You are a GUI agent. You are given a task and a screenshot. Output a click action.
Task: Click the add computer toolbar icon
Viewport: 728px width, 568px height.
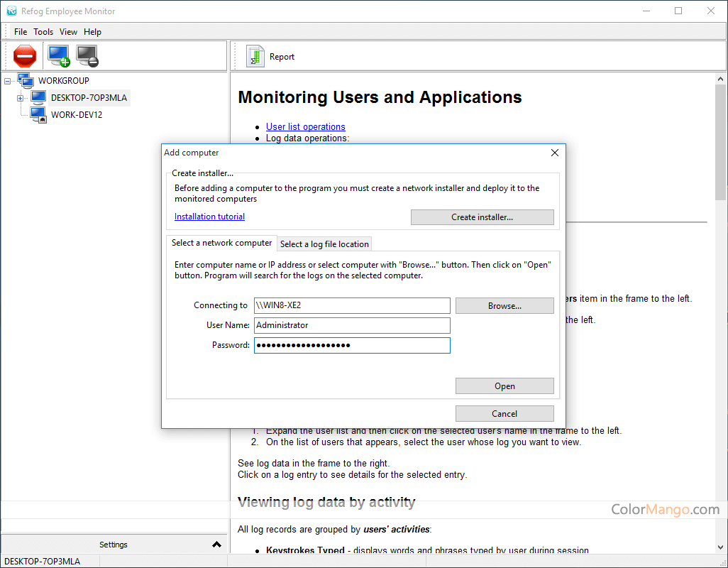(x=58, y=55)
